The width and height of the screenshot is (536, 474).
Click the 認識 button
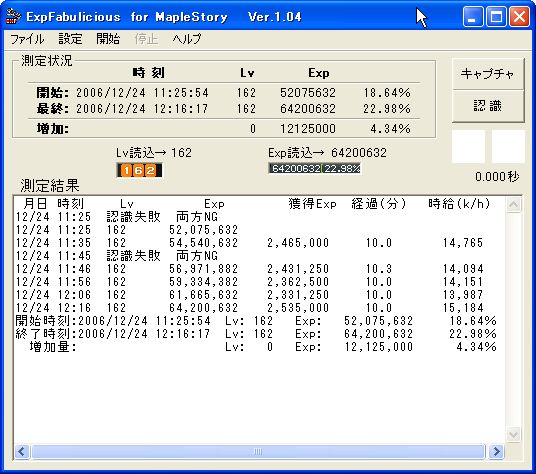click(488, 106)
